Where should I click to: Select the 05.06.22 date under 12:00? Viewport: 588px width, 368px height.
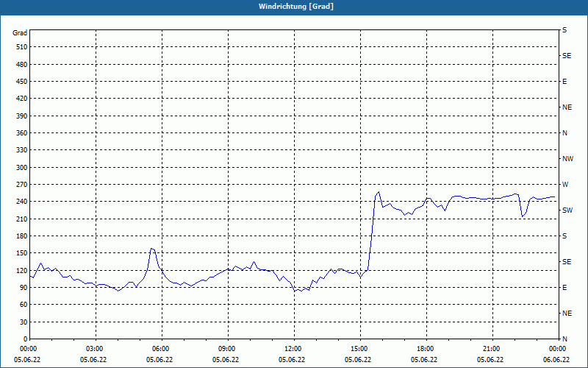click(292, 360)
